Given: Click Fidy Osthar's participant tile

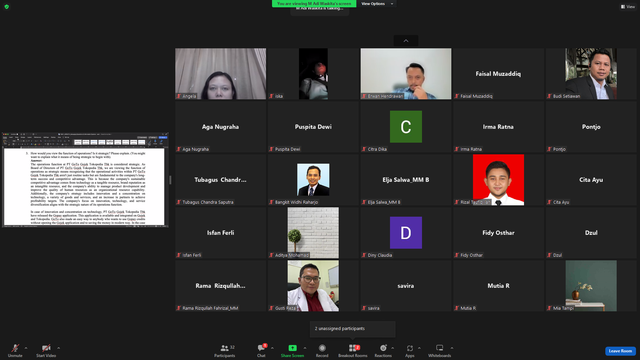Looking at the screenshot, I should point(498,233).
